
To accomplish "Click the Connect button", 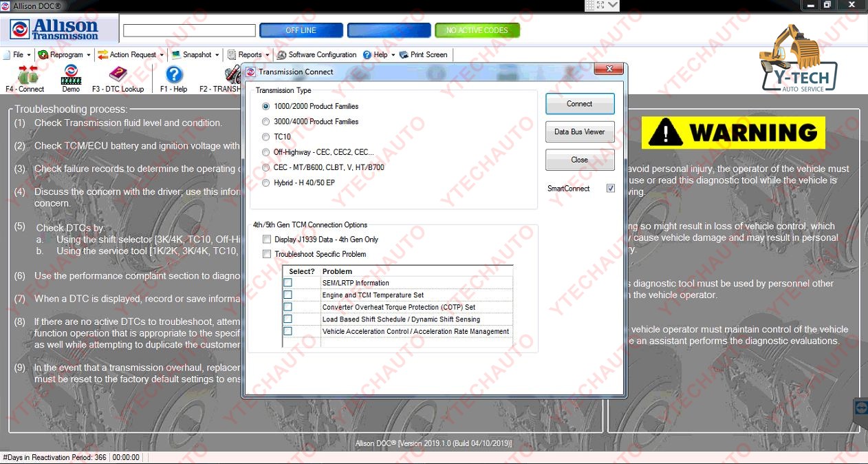I will coord(579,103).
